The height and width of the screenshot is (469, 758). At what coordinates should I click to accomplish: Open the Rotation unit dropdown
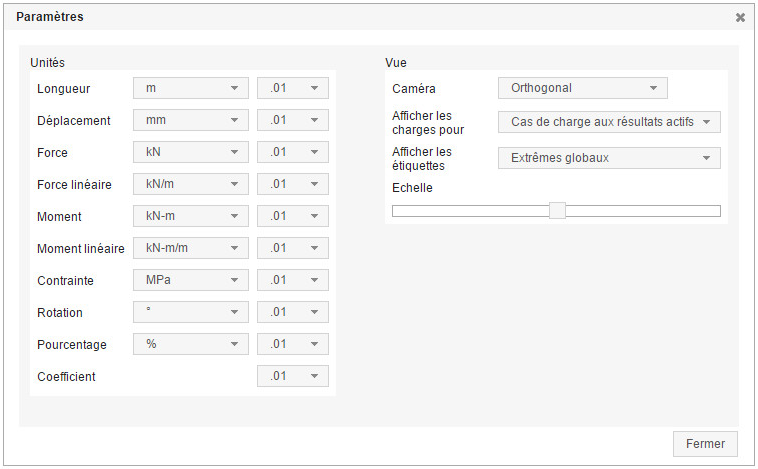[x=190, y=312]
